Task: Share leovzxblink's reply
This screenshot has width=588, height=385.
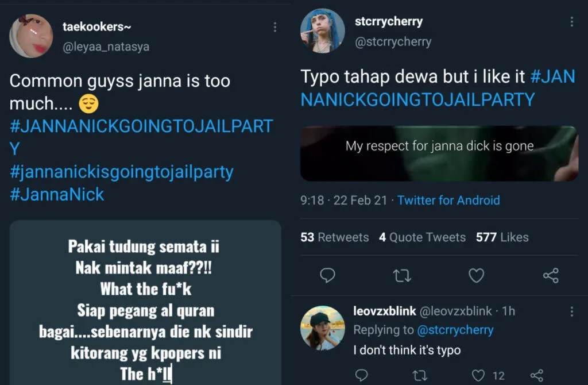Action: [x=537, y=375]
